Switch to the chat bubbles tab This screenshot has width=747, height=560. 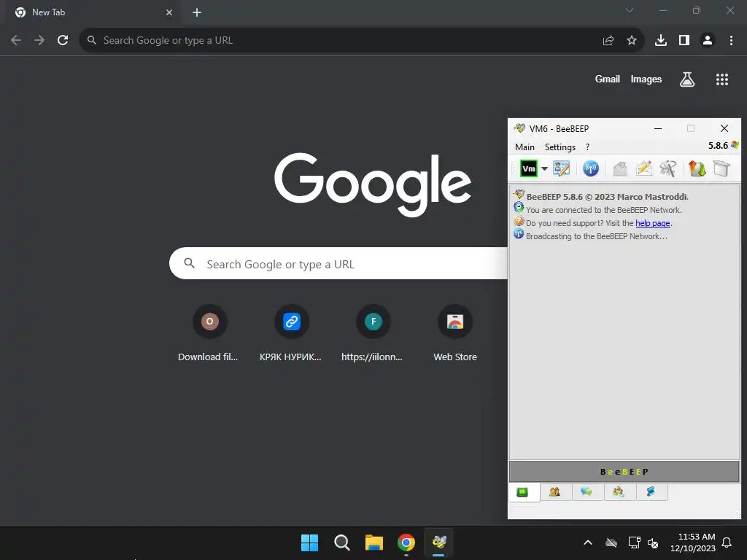coord(587,492)
